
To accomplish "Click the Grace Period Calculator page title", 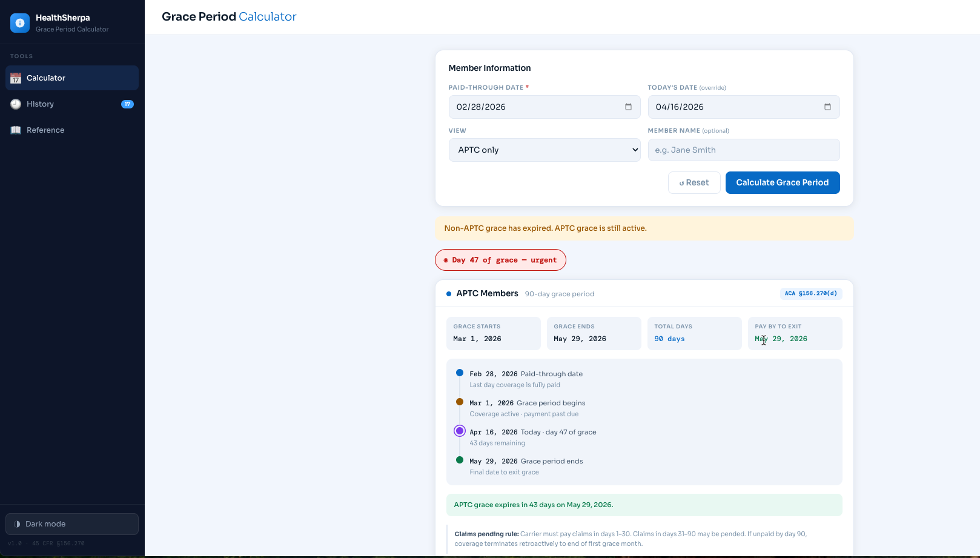I will pos(229,17).
